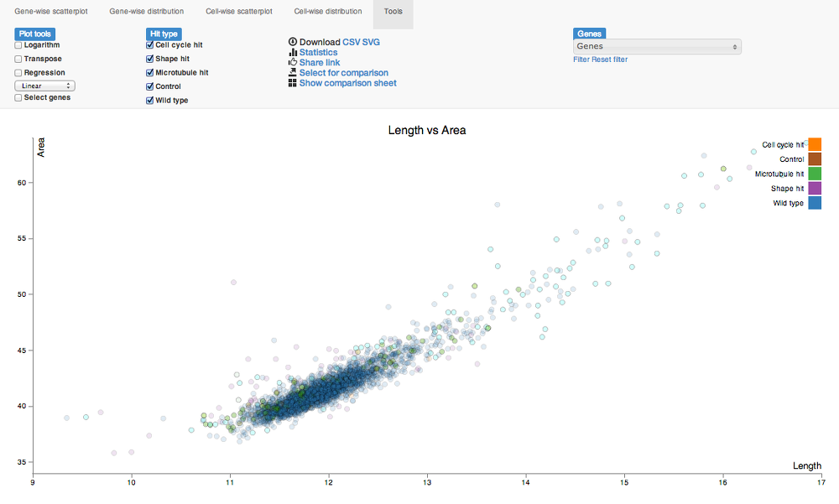Toggle the Transpose checkbox
Image resolution: width=839 pixels, height=504 pixels.
coord(18,60)
